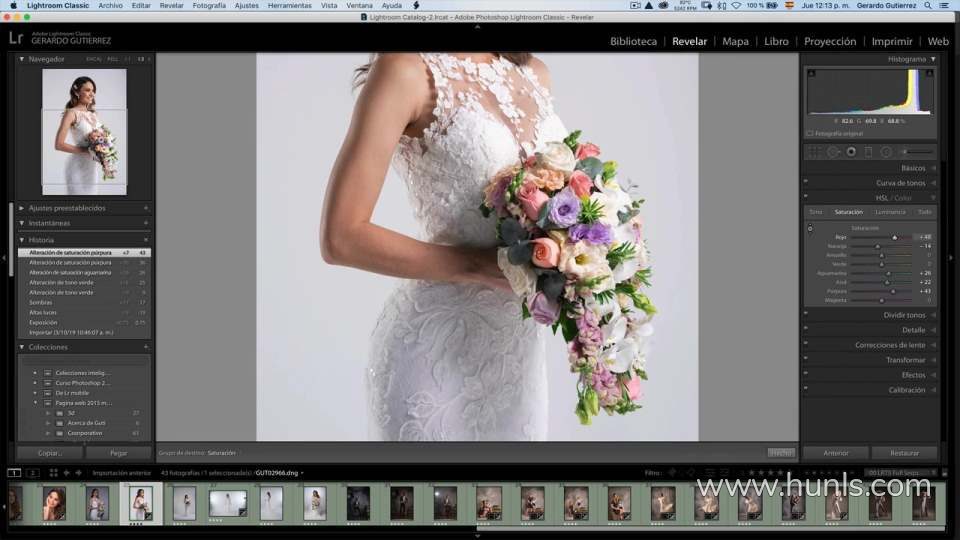This screenshot has width=960, height=540.
Task: Switch to secondary display window 2
Action: click(32, 473)
